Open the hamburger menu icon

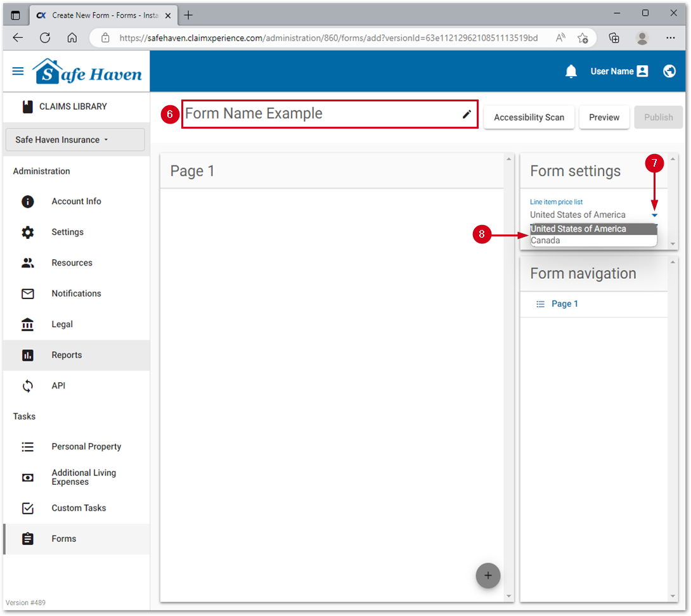18,72
